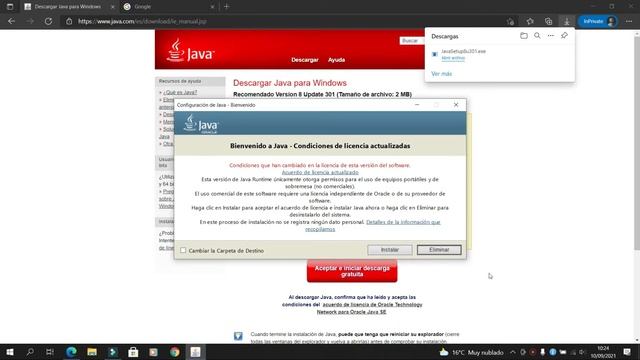Screen dimensions: 640x360
Task: Click the browser address bar URL
Action: [142, 21]
